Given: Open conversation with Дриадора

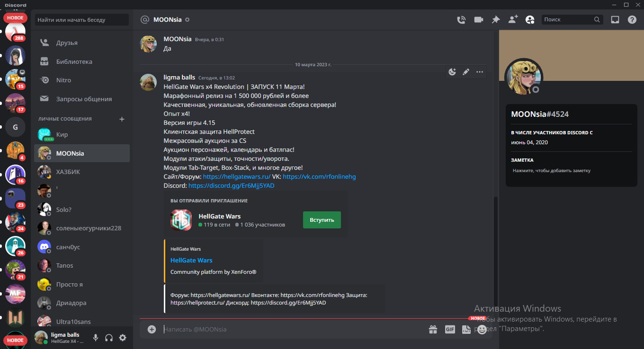Looking at the screenshot, I should tap(82, 303).
